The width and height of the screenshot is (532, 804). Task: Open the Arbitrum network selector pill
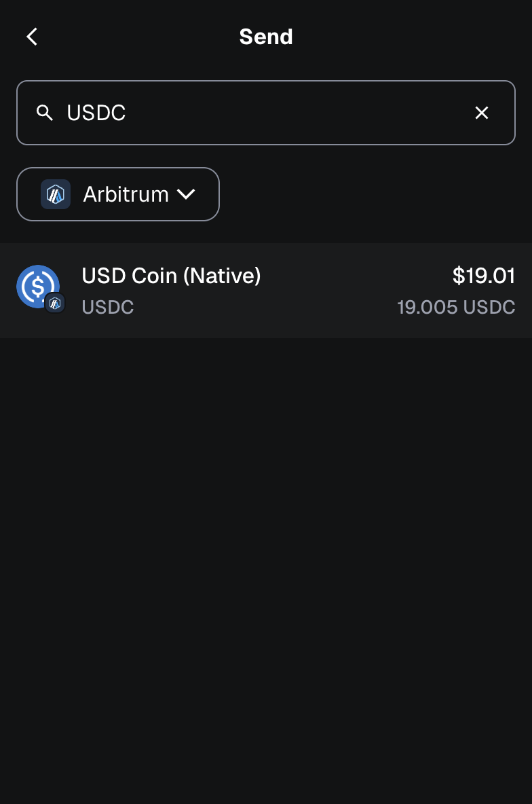(x=118, y=194)
